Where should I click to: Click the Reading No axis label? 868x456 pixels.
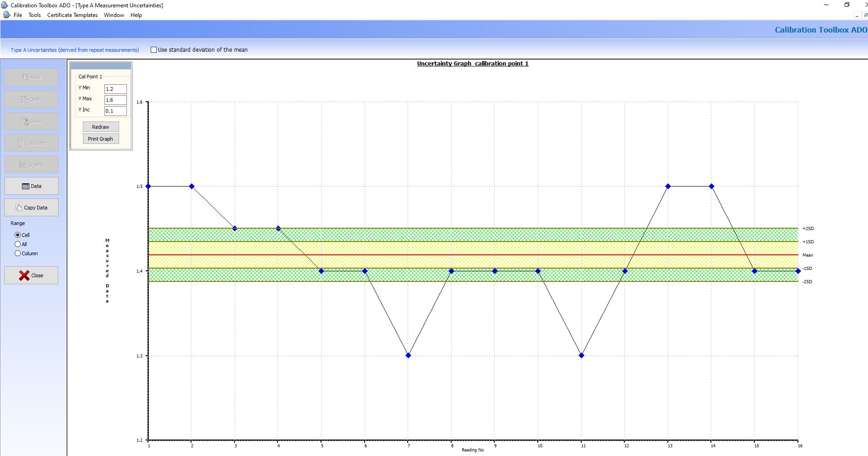(473, 450)
